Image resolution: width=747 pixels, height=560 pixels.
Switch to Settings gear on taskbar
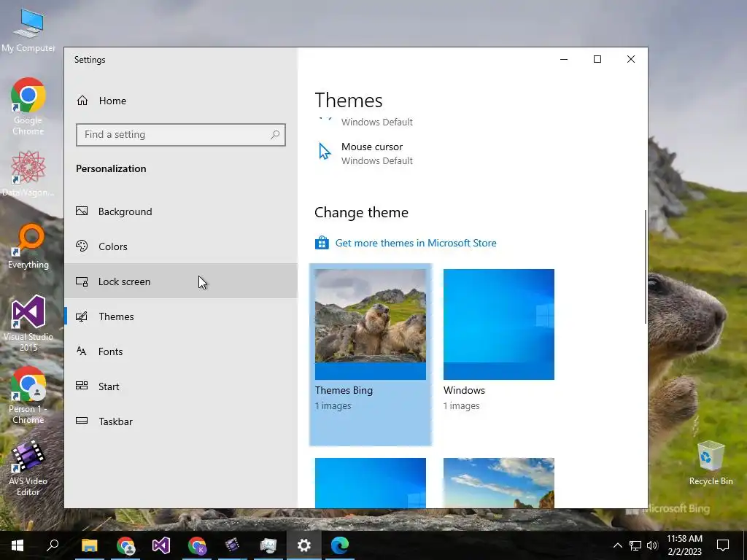[304, 545]
